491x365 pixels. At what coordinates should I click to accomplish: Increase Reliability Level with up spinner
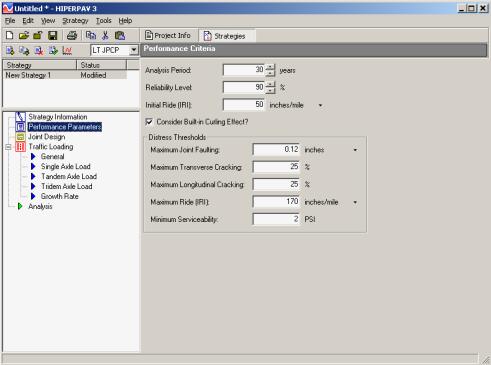click(270, 84)
